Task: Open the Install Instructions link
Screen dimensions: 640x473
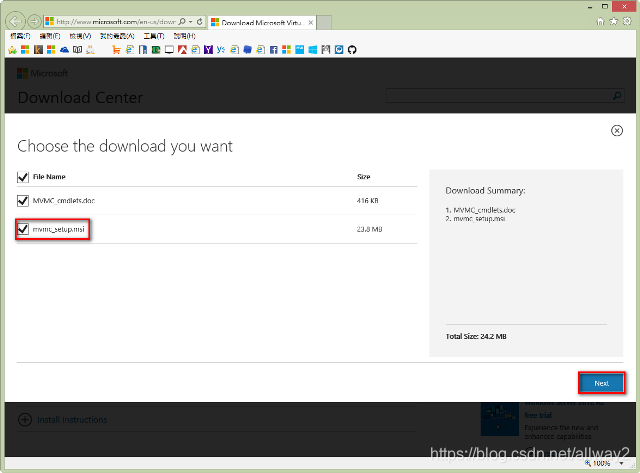Action: point(72,420)
